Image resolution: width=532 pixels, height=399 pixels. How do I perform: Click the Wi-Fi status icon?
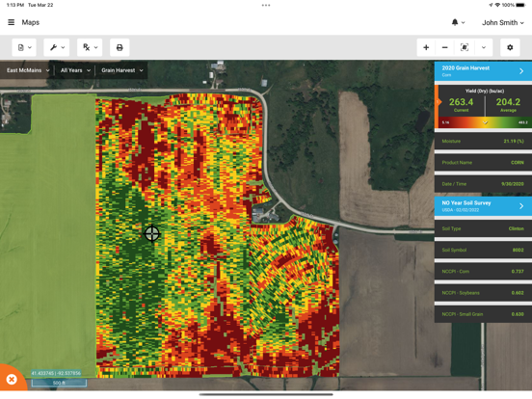497,5
